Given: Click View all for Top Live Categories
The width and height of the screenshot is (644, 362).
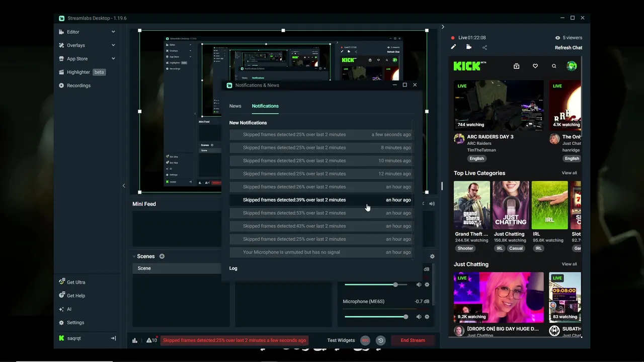Looking at the screenshot, I should point(569,173).
